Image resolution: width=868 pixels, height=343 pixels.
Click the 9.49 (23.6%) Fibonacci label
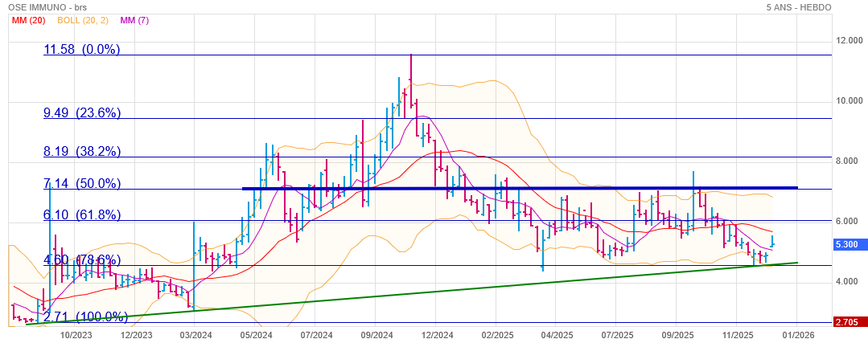[81, 113]
